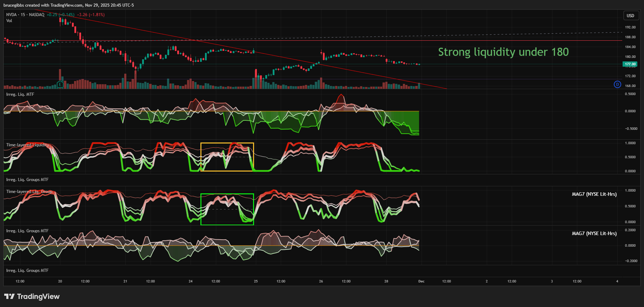Click the green 177.00 current price label
This screenshot has width=644, height=307.
630,64
